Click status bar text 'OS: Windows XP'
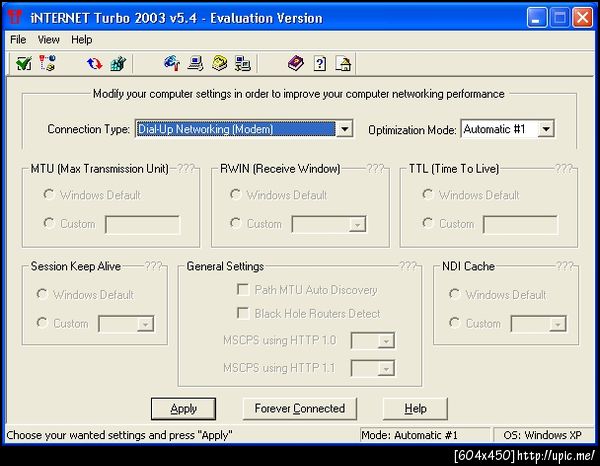The image size is (600, 466). (x=542, y=435)
